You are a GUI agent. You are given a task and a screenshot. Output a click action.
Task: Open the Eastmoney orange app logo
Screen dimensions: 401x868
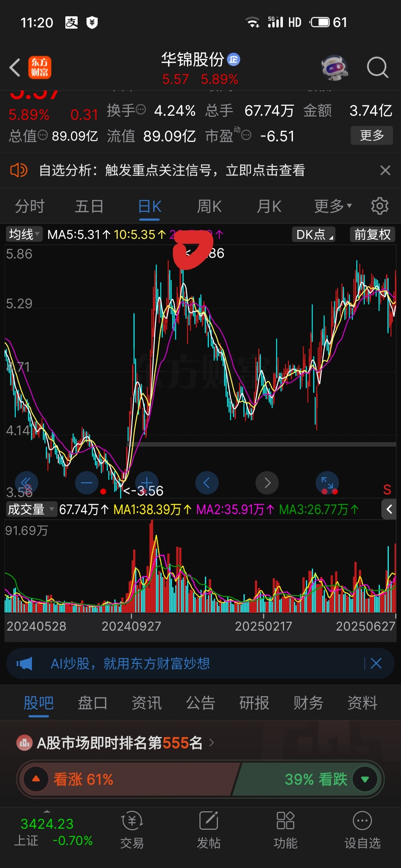(40, 68)
